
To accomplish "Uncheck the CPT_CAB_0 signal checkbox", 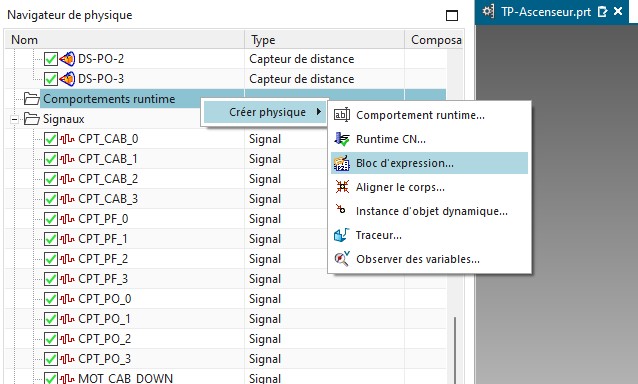I will [x=50, y=139].
